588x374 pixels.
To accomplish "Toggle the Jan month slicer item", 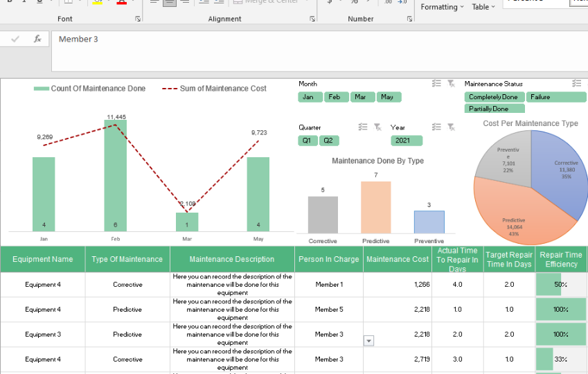I will tap(309, 97).
